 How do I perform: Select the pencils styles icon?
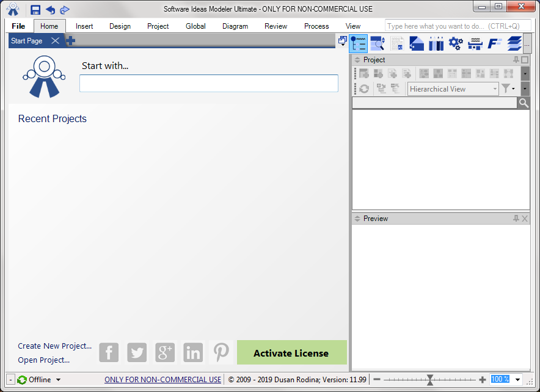436,43
